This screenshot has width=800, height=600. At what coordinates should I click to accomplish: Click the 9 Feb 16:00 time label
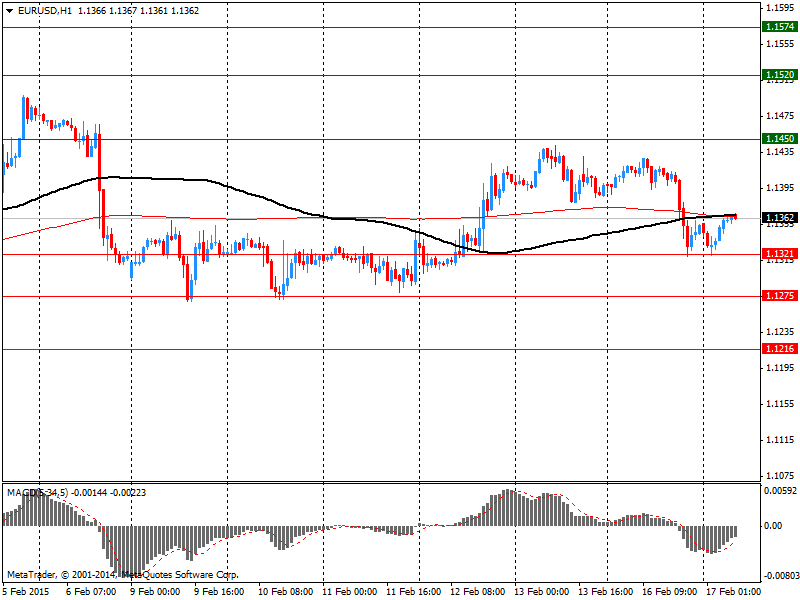click(x=219, y=592)
